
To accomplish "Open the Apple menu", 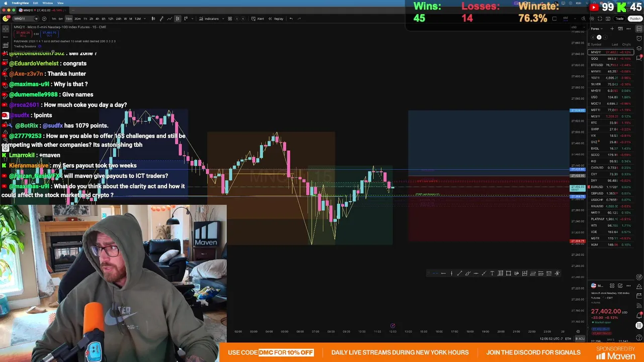I will [x=5, y=3].
